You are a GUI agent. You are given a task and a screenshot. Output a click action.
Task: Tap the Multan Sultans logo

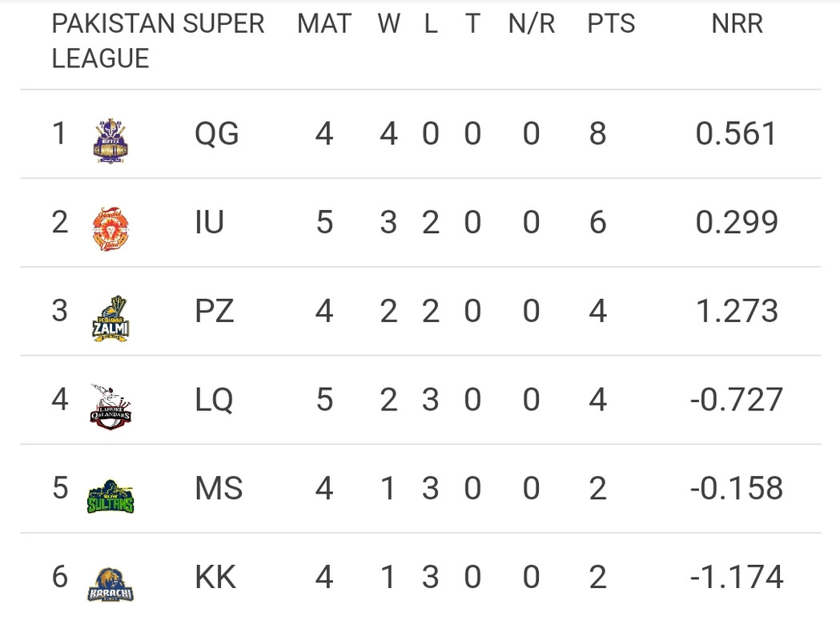tap(111, 496)
